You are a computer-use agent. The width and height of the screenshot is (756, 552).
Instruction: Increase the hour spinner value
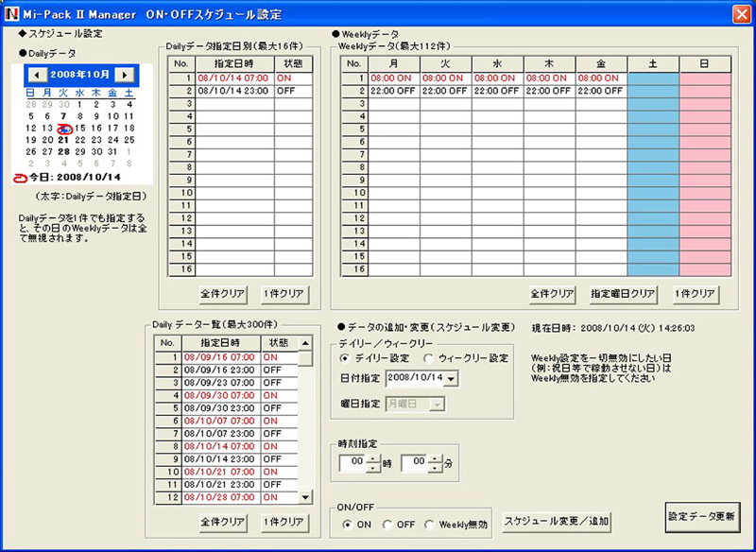tap(373, 458)
